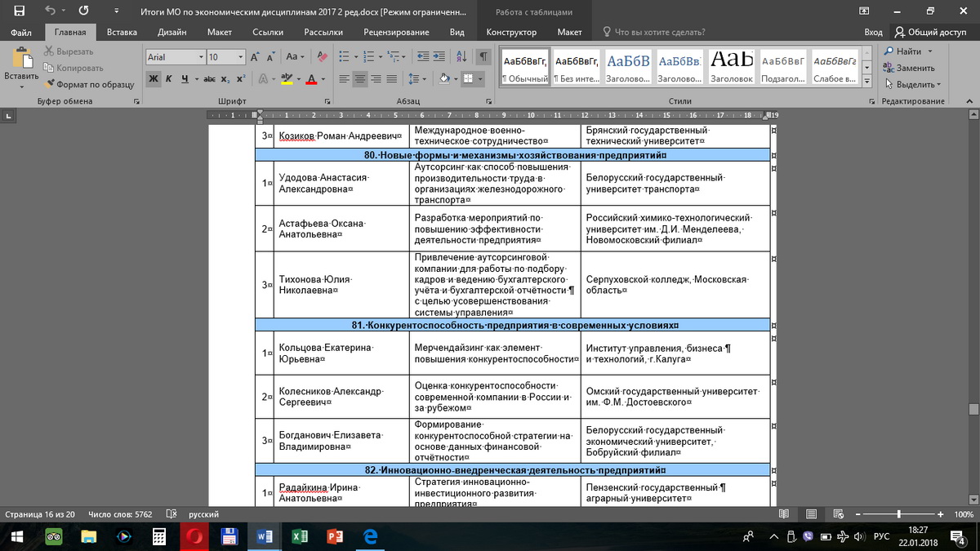Switch to the Рецензирование tab
980x551 pixels.
(x=395, y=32)
